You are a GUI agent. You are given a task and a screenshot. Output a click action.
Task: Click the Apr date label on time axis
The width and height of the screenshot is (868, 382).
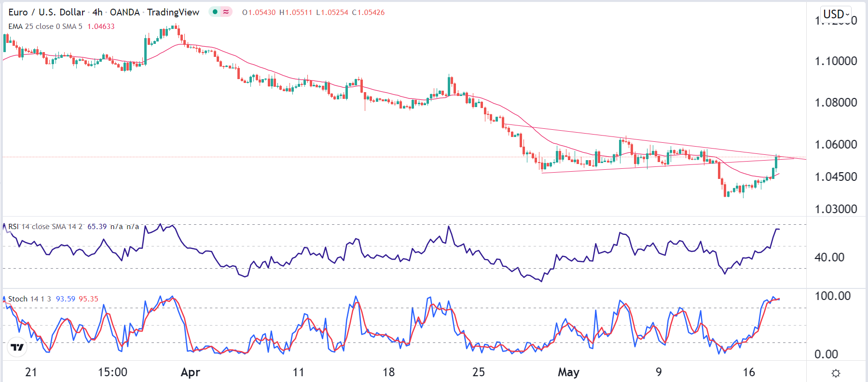190,372
